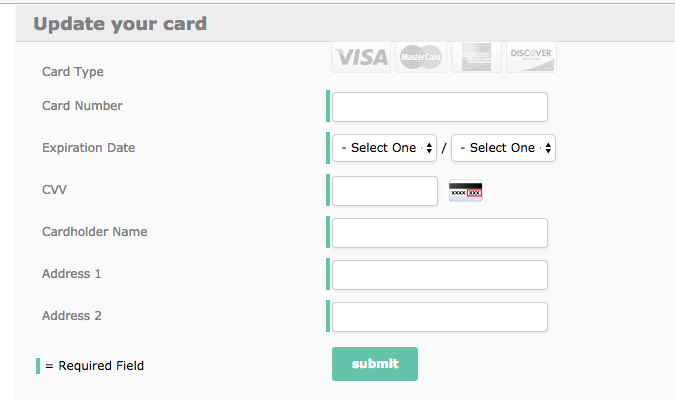Click the Card Type label
The image size is (675, 403).
coord(73,71)
